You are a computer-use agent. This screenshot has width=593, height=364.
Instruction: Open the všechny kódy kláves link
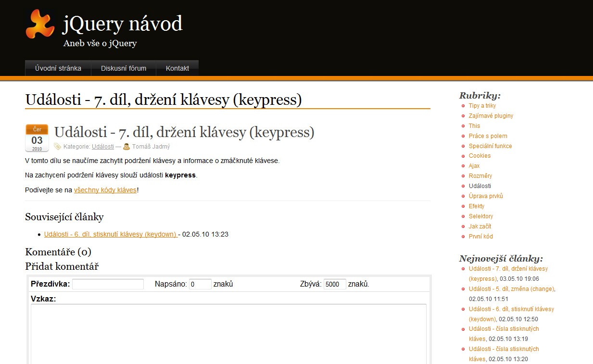click(x=105, y=190)
